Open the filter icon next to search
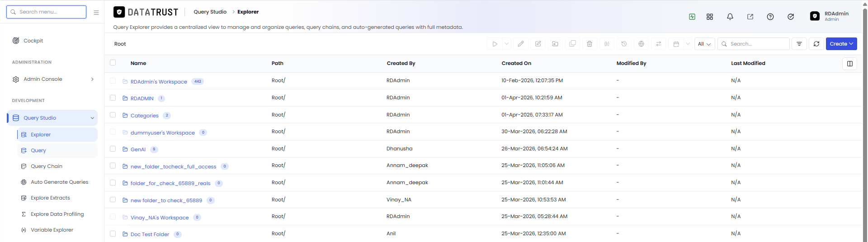Viewport: 868px width, 242px height. (799, 44)
